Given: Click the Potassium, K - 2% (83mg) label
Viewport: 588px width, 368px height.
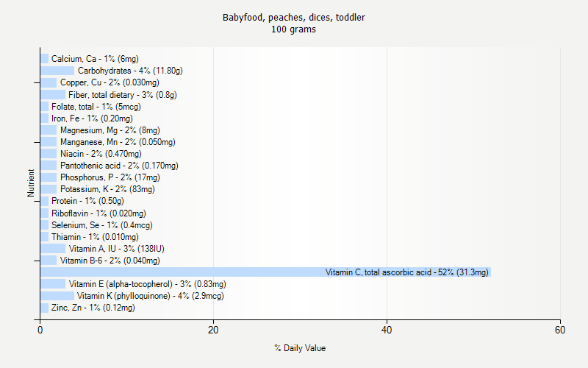Looking at the screenshot, I should (x=107, y=189).
